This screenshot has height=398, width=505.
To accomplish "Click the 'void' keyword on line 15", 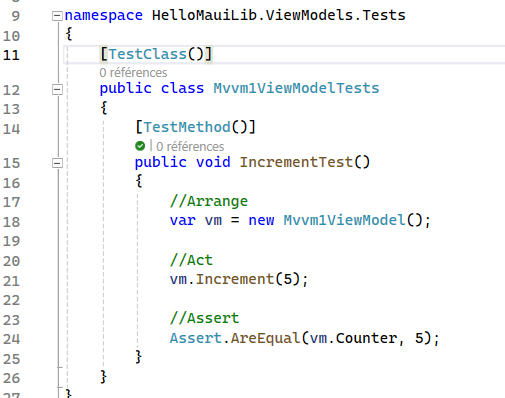I will pyautogui.click(x=213, y=162).
